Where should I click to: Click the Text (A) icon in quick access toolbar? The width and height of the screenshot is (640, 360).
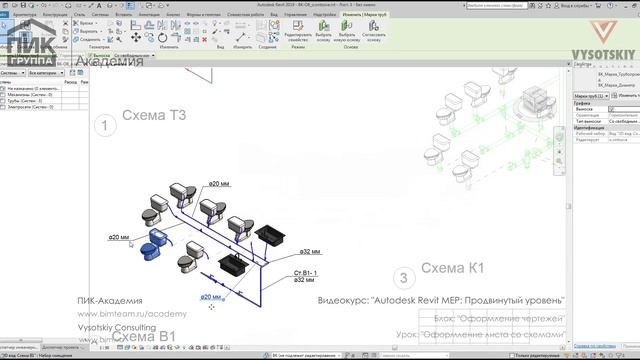tap(99, 5)
